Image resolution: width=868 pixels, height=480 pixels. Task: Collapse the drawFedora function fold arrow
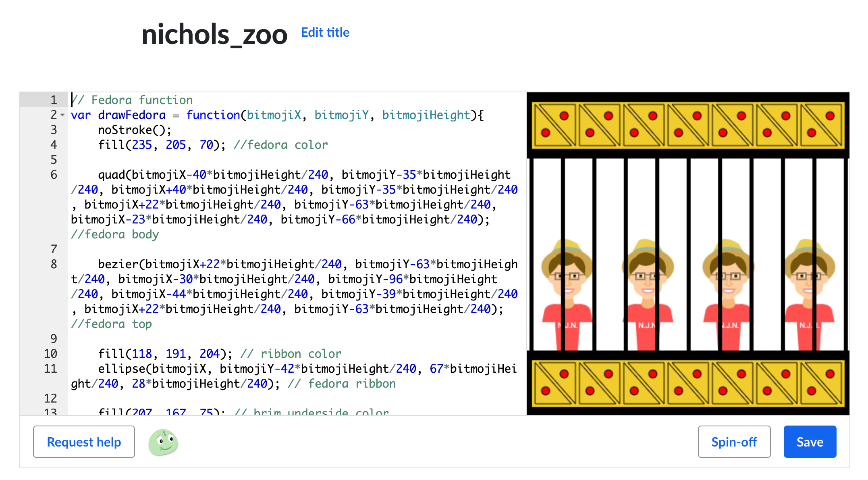click(x=62, y=115)
